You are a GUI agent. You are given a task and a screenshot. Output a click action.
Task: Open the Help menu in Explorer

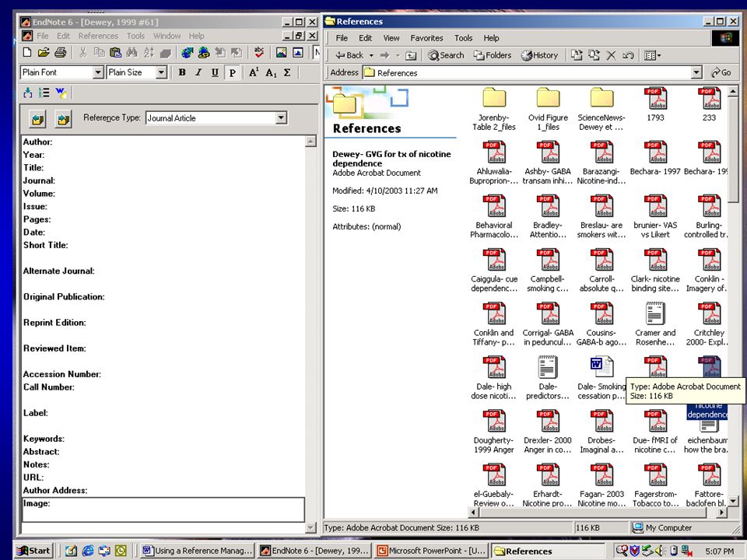[x=491, y=38]
